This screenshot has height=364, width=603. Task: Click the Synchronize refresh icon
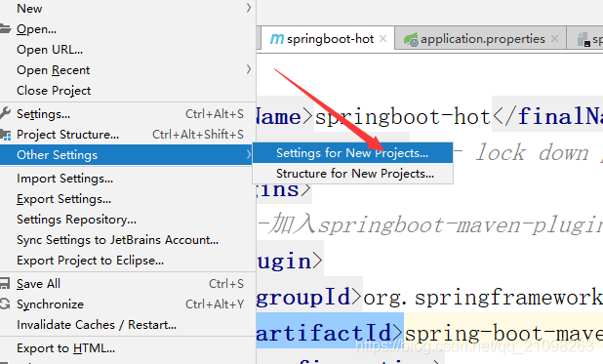click(x=5, y=303)
